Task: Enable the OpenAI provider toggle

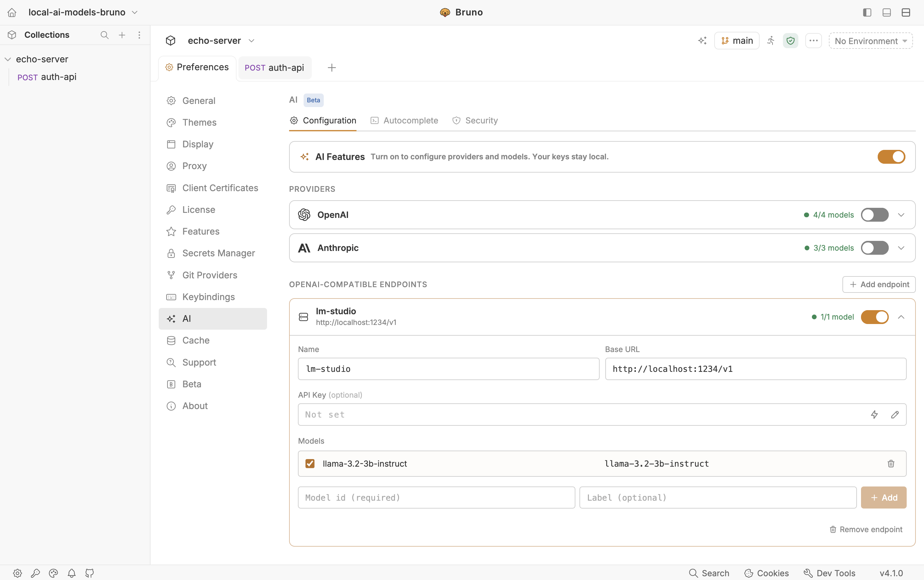Action: coord(875,215)
